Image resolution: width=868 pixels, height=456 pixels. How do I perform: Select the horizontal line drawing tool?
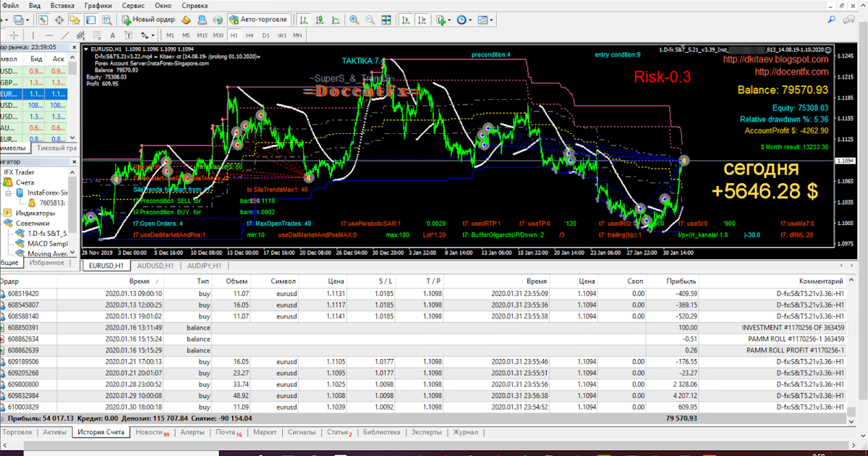point(51,35)
